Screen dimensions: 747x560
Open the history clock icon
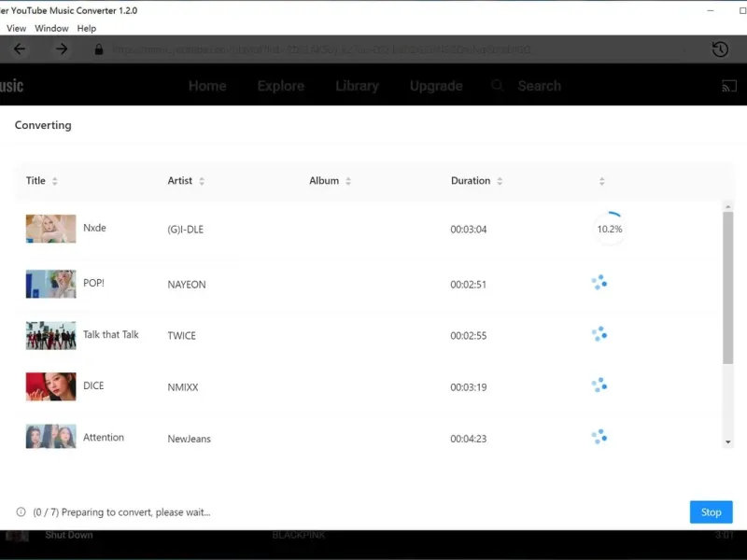click(x=720, y=49)
